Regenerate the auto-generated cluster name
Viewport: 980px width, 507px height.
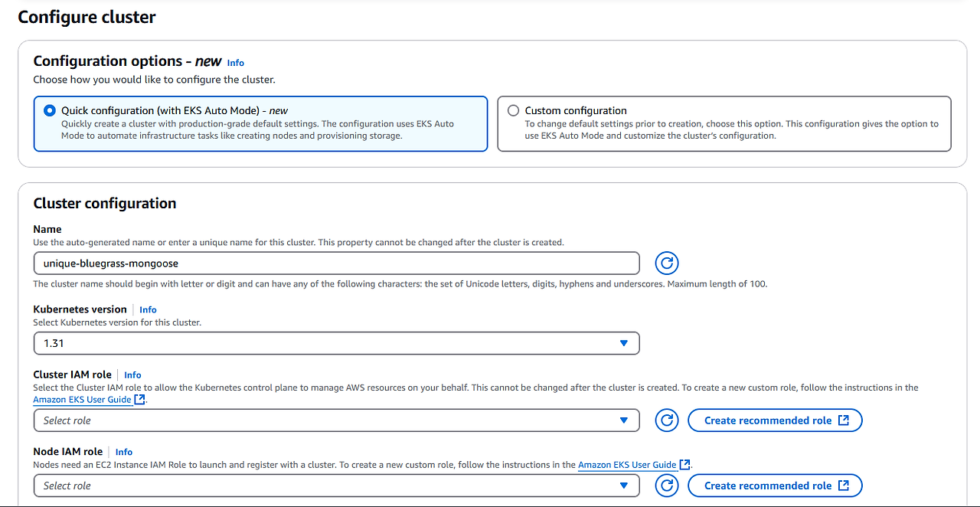tap(667, 263)
